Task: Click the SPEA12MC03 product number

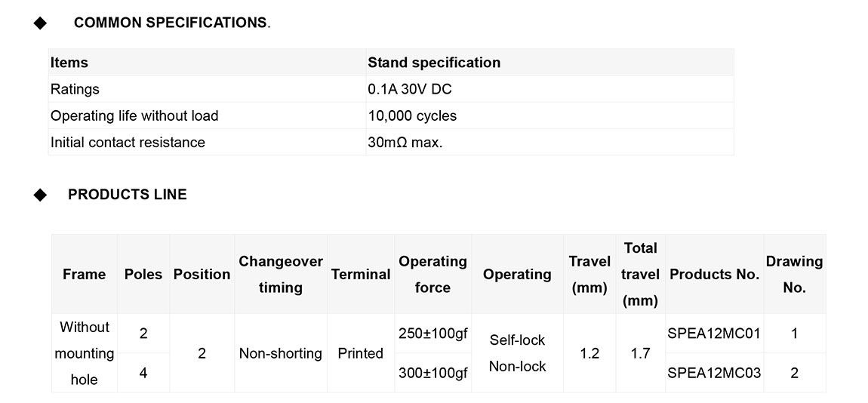Action: (714, 373)
